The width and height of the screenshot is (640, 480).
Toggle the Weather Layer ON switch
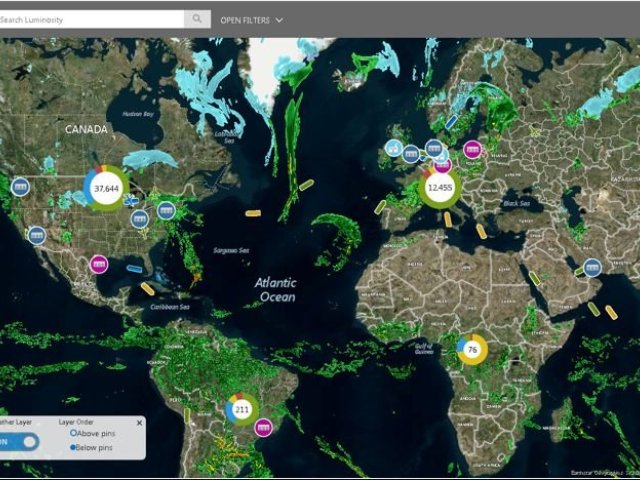point(19,442)
